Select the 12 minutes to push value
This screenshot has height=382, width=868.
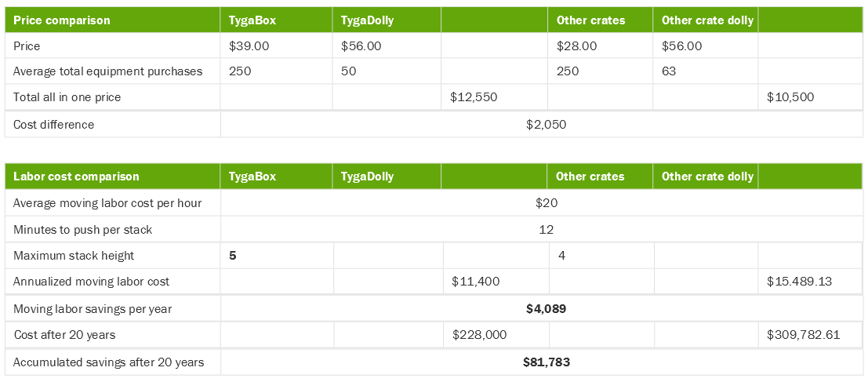[x=547, y=229]
